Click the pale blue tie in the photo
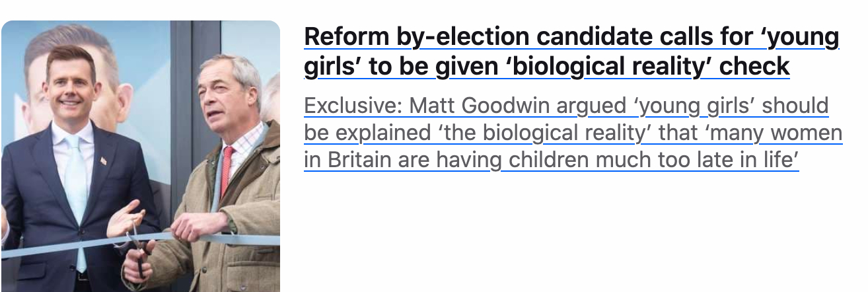The width and height of the screenshot is (868, 292). (x=76, y=178)
